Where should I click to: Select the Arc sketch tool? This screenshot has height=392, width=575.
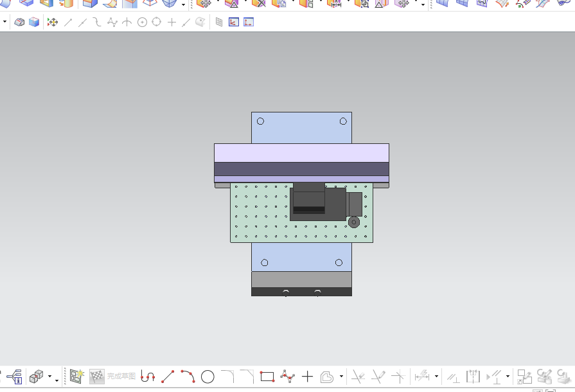pos(188,377)
